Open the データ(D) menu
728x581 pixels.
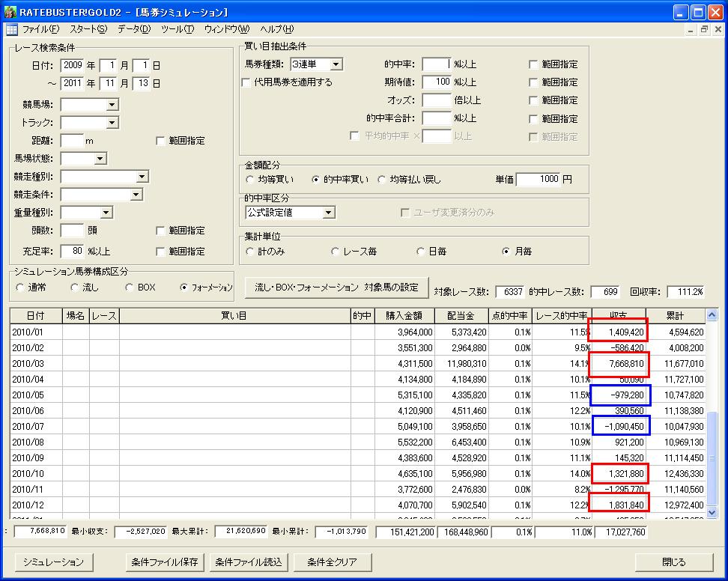click(x=134, y=29)
